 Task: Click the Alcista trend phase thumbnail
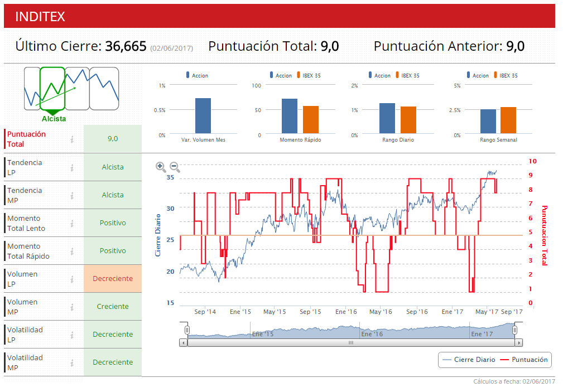tap(52, 89)
